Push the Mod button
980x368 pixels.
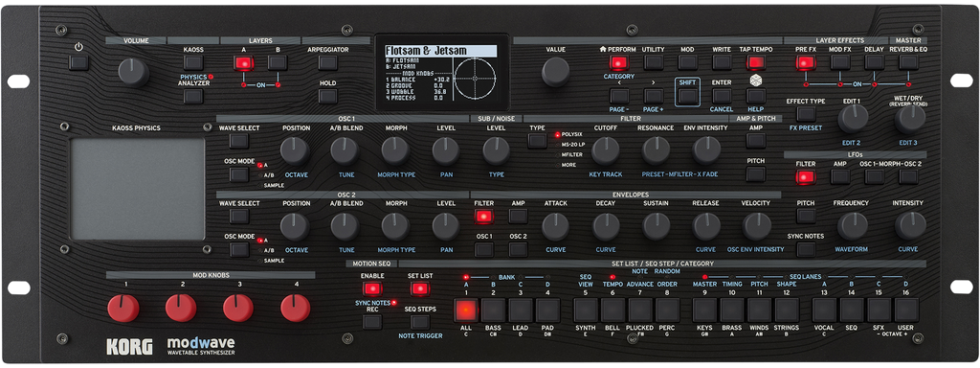pyautogui.click(x=687, y=62)
